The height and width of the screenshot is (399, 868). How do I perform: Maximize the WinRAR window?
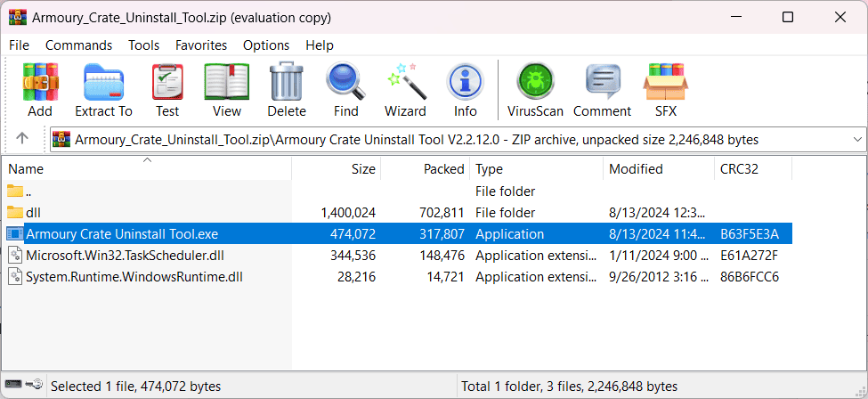tap(788, 17)
